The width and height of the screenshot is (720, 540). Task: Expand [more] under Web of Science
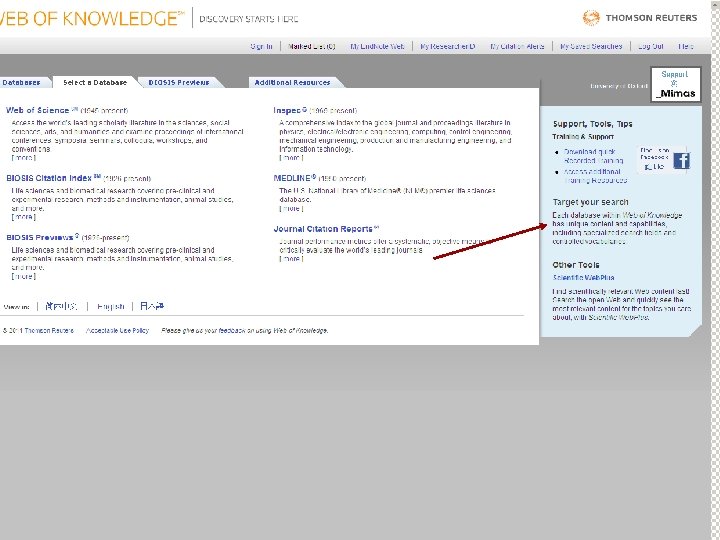[23, 158]
